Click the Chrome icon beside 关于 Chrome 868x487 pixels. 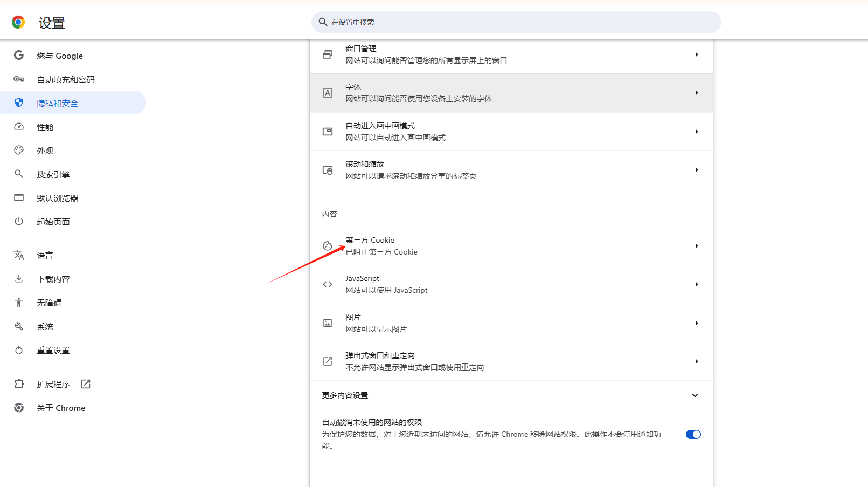[19, 408]
